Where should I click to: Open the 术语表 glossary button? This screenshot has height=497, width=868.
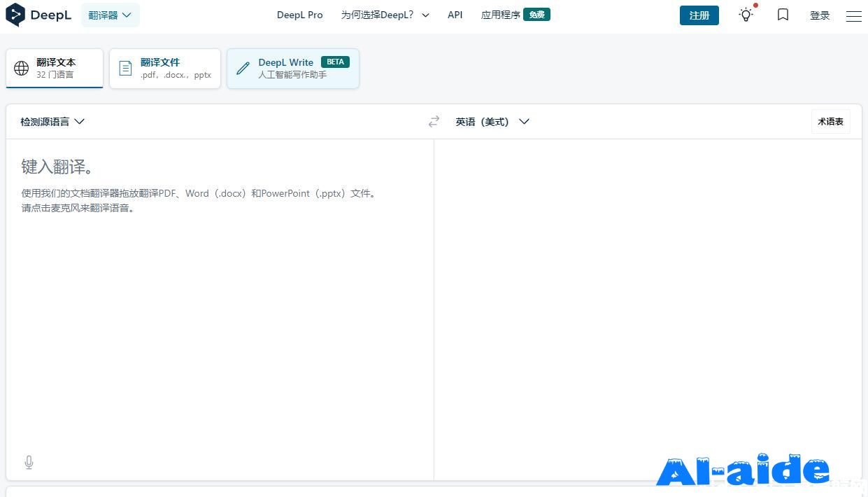tap(831, 122)
